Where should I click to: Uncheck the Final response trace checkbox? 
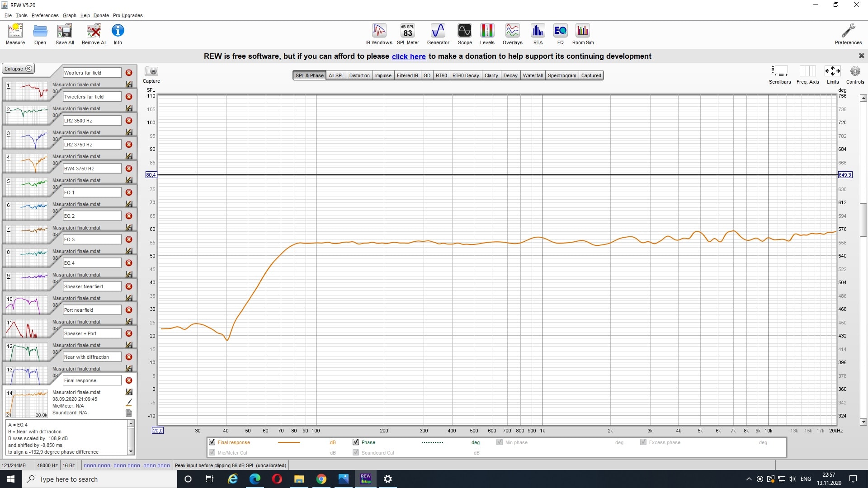tap(212, 442)
